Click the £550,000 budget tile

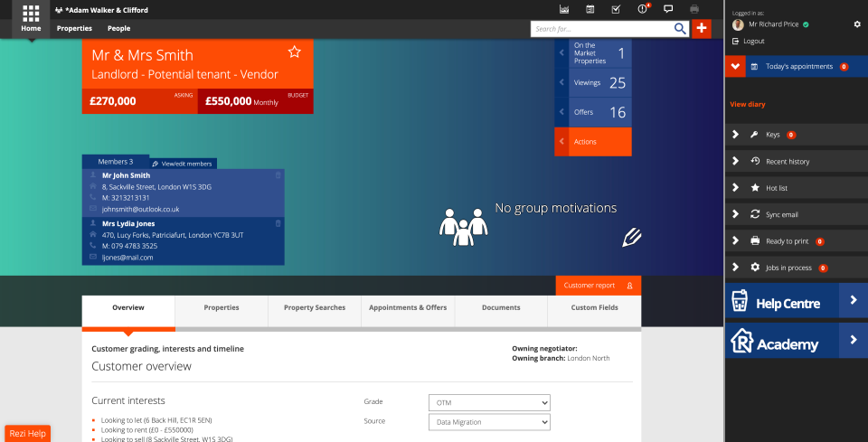coord(255,101)
